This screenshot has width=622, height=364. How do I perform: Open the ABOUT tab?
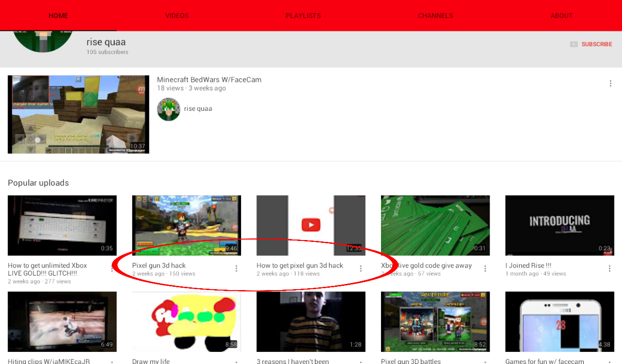click(562, 15)
